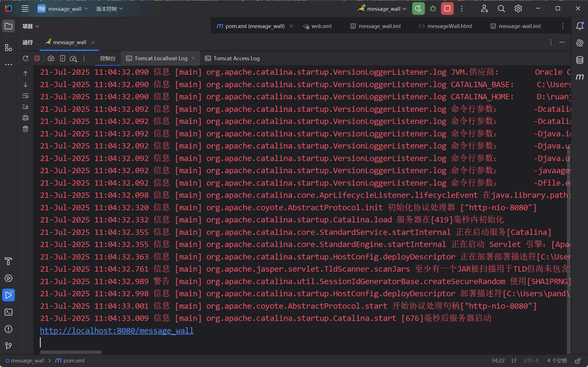Open Search Everywhere magnifier
The height and width of the screenshot is (367, 588).
[501, 9]
